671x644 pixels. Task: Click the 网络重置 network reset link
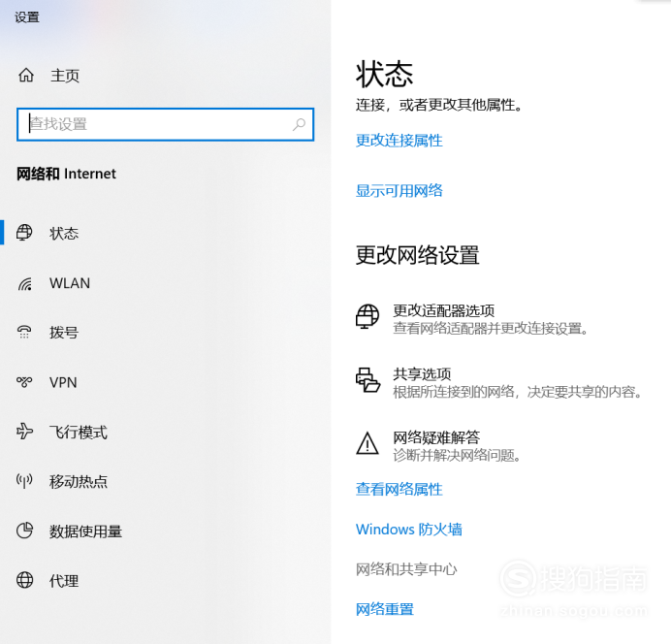tap(384, 609)
